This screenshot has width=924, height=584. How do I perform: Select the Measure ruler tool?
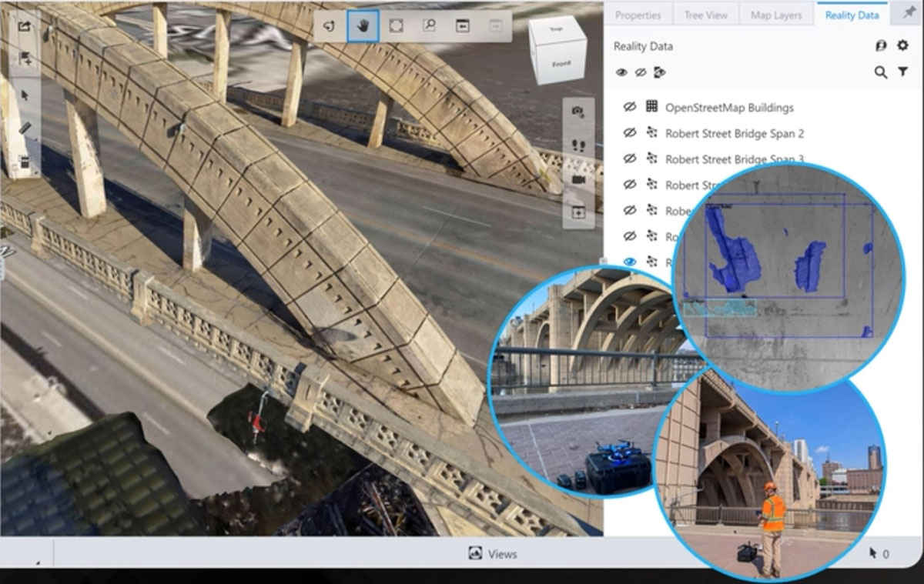25,128
